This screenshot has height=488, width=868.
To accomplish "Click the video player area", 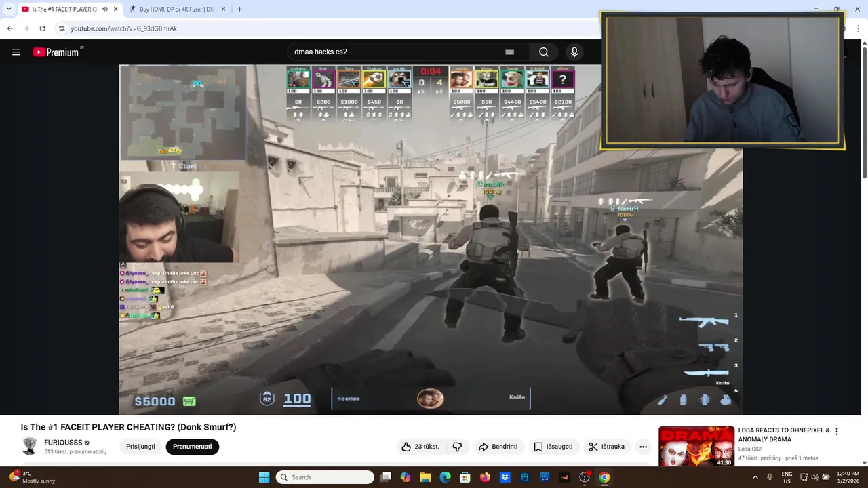I will 431,239.
